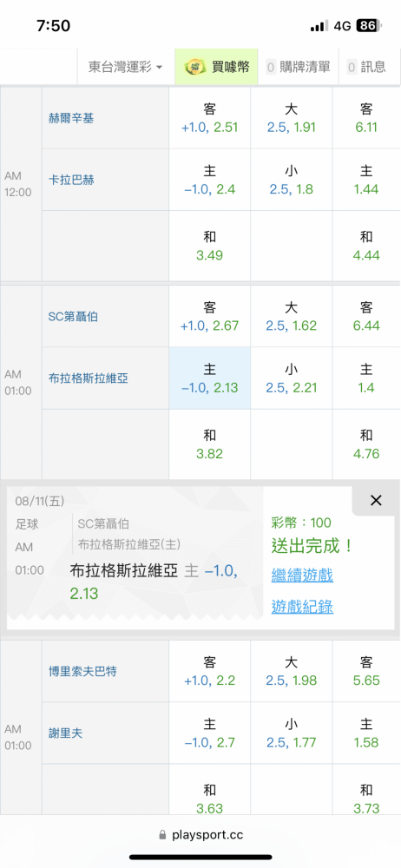The width and height of the screenshot is (401, 868).
Task: Open team page for 博里索夫巴特
Action: [x=82, y=672]
